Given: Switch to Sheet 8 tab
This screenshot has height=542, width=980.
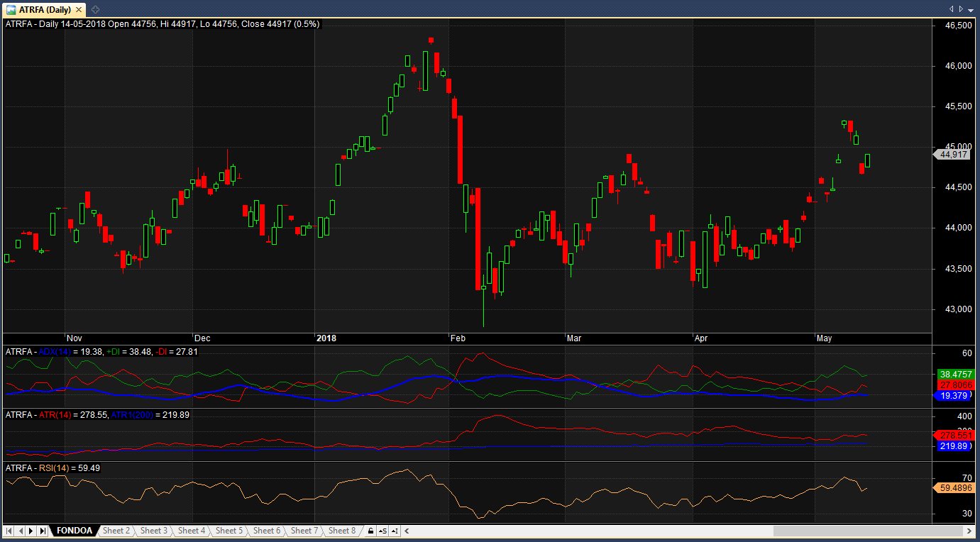Looking at the screenshot, I should pos(342,531).
